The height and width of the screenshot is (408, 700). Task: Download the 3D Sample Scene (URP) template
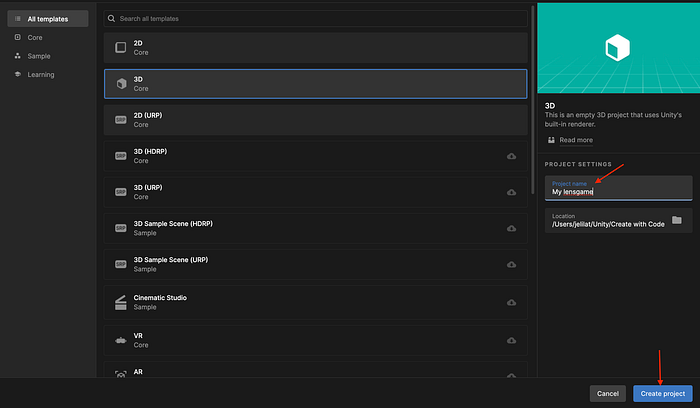click(x=512, y=265)
